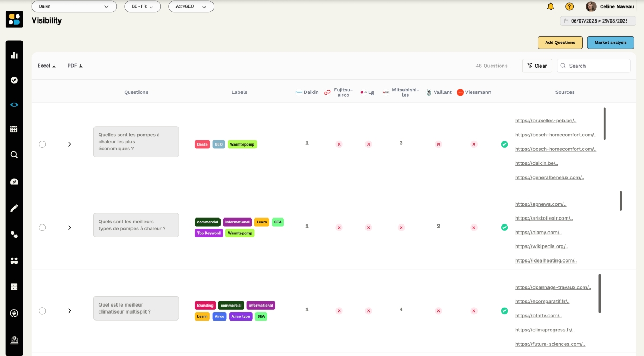The height and width of the screenshot is (356, 644).
Task: Open the bar chart dashboard sidebar icon
Action: pyautogui.click(x=14, y=55)
